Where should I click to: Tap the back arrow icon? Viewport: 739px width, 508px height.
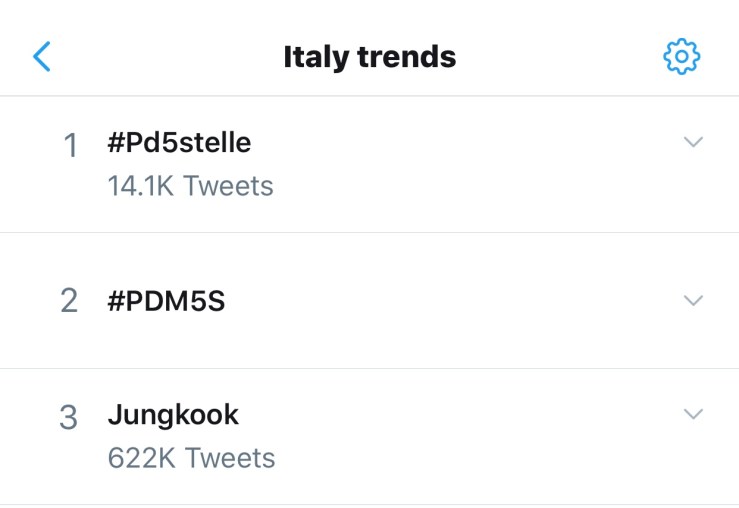(x=41, y=56)
